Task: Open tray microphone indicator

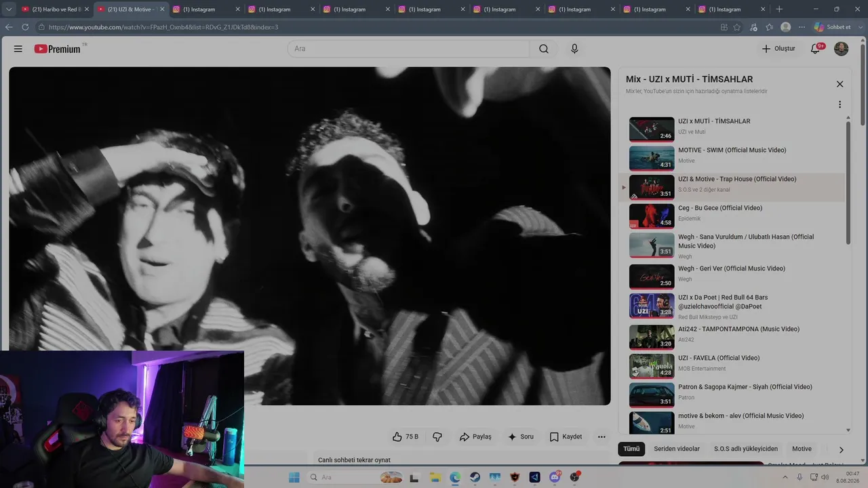Action: [800, 477]
